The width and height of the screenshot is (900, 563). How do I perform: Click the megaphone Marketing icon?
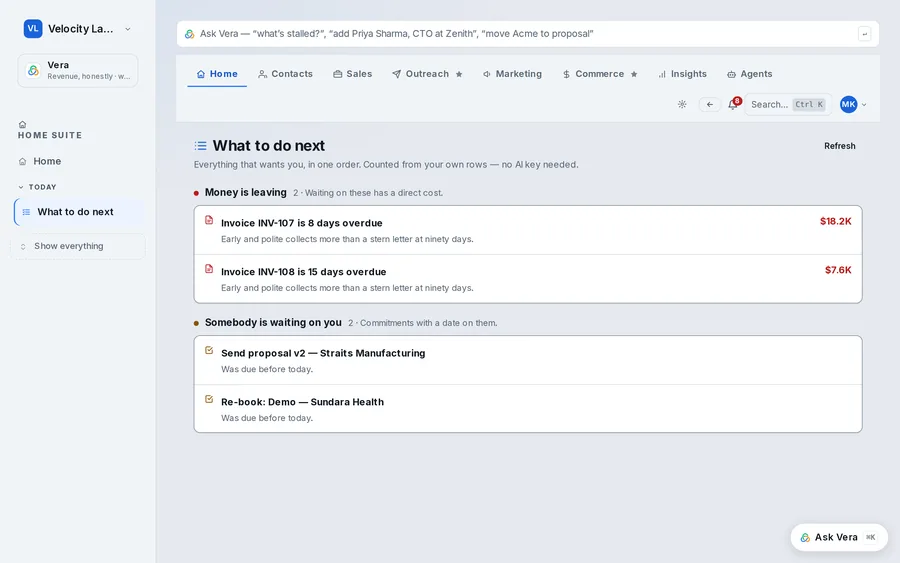487,74
